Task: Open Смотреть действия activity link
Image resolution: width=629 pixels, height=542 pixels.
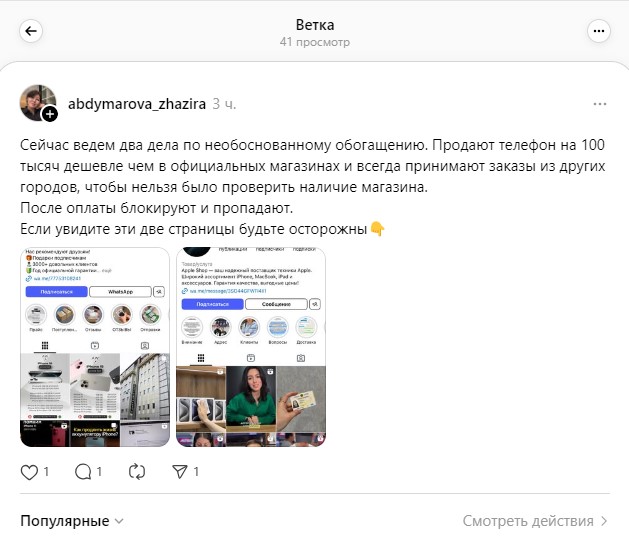Action: coord(528,521)
